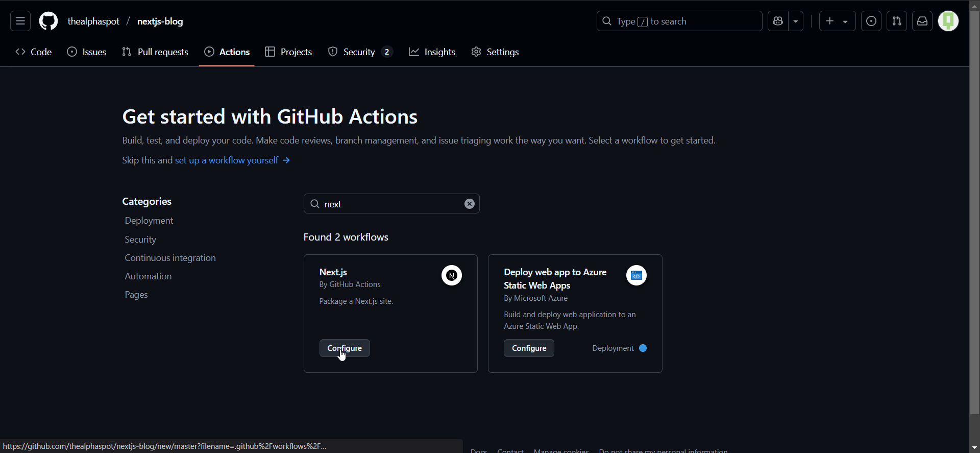Viewport: 980px width, 453px height.
Task: Focus the global search box
Action: (x=679, y=21)
